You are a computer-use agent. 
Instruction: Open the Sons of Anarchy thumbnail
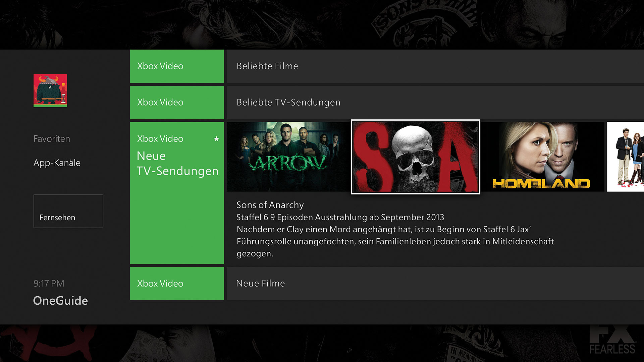click(x=416, y=157)
